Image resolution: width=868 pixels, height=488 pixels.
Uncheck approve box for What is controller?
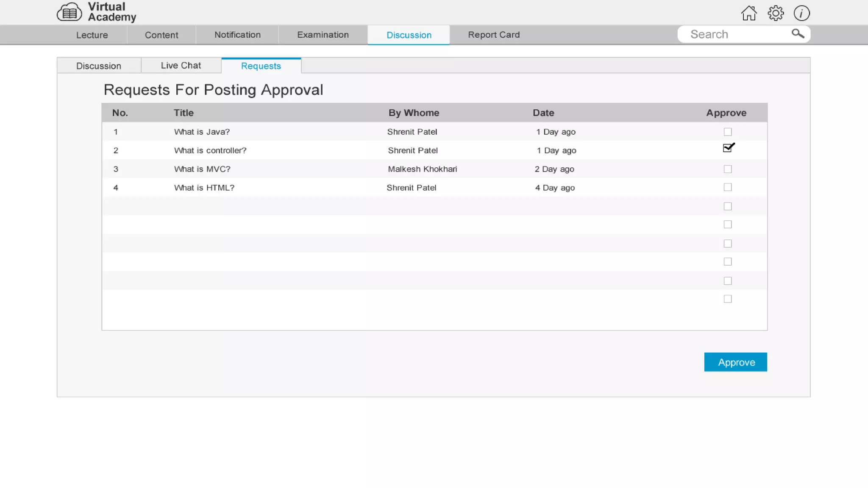click(x=728, y=148)
